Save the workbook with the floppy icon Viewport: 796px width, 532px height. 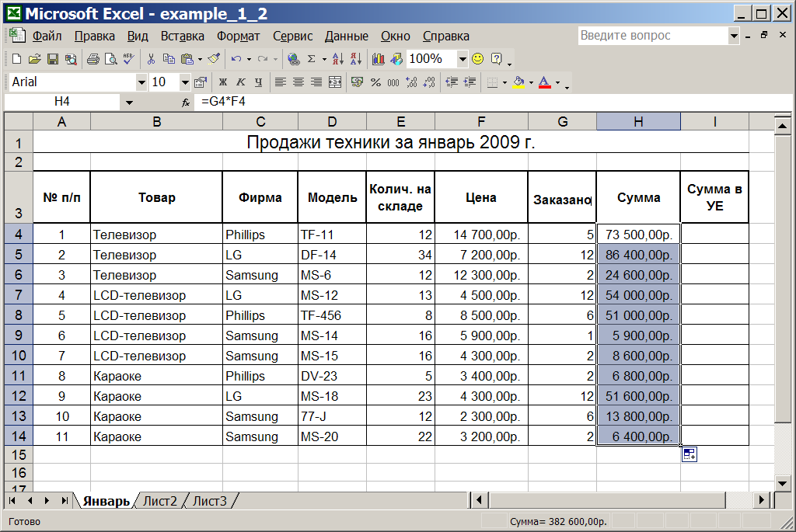(52, 59)
